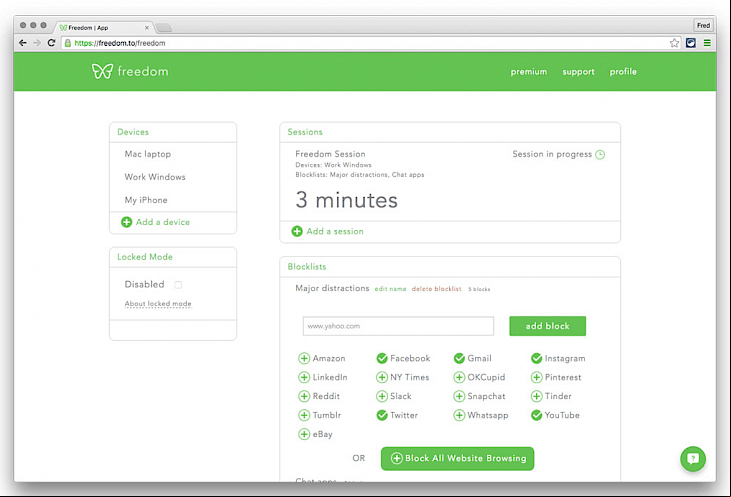
Task: Select the Mac laptop device
Action: point(148,154)
